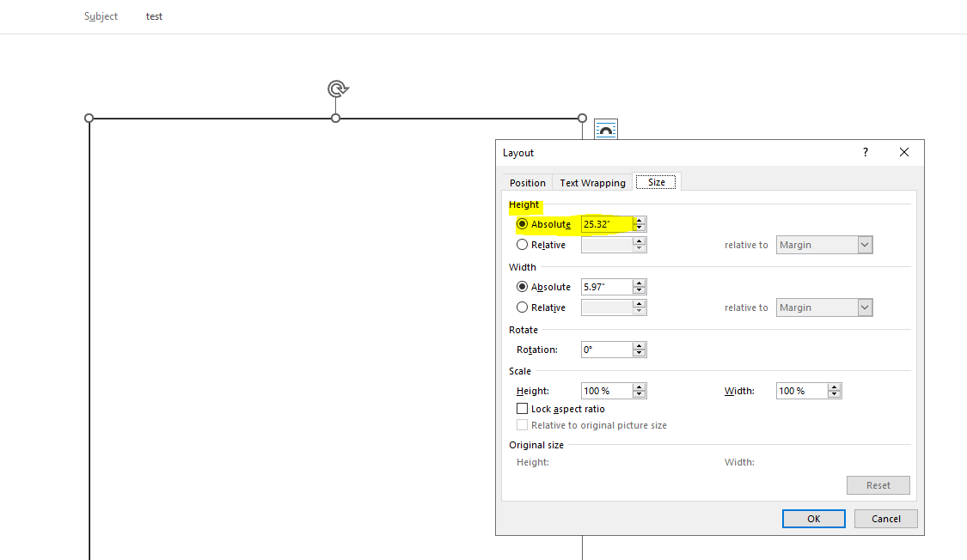Screen dimensions: 967x560
Task: Select Height Absolute radio button
Action: click(523, 224)
